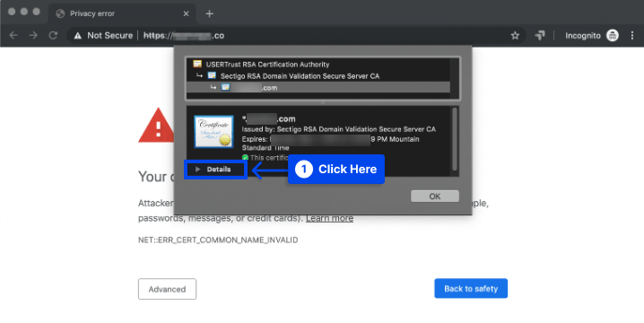Click the NET::ERR_CERT_COMMON_NAME_INVALID error code
Image resolution: width=644 pixels, height=323 pixels.
[218, 240]
